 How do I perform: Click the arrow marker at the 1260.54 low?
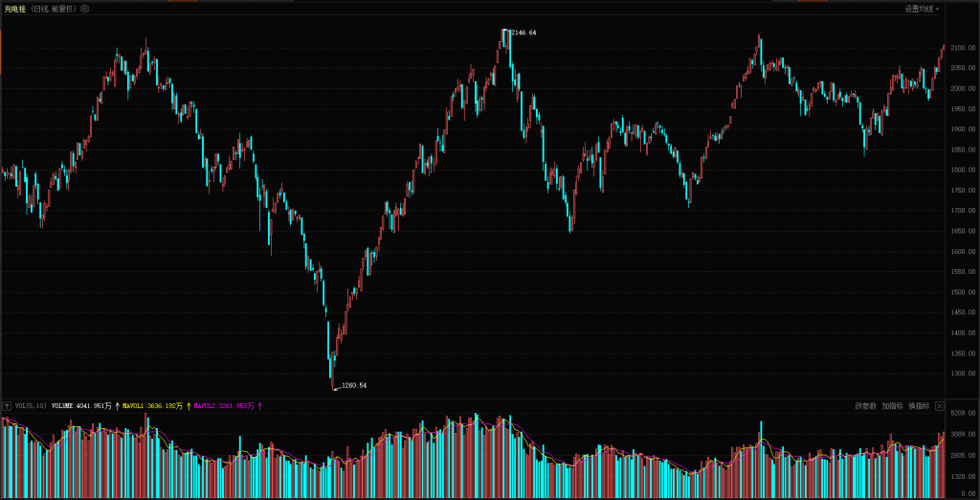pos(336,388)
